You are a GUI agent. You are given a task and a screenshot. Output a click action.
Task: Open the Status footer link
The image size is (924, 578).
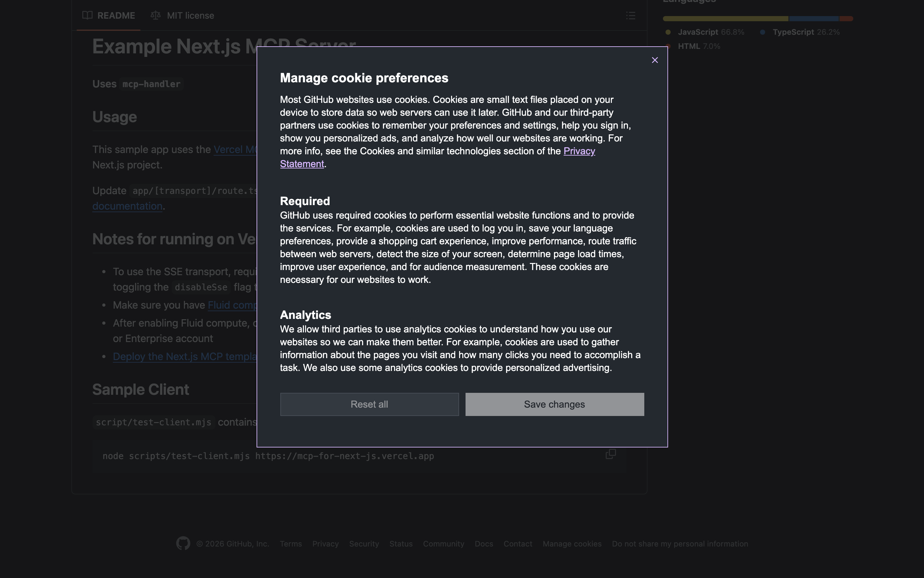point(401,544)
